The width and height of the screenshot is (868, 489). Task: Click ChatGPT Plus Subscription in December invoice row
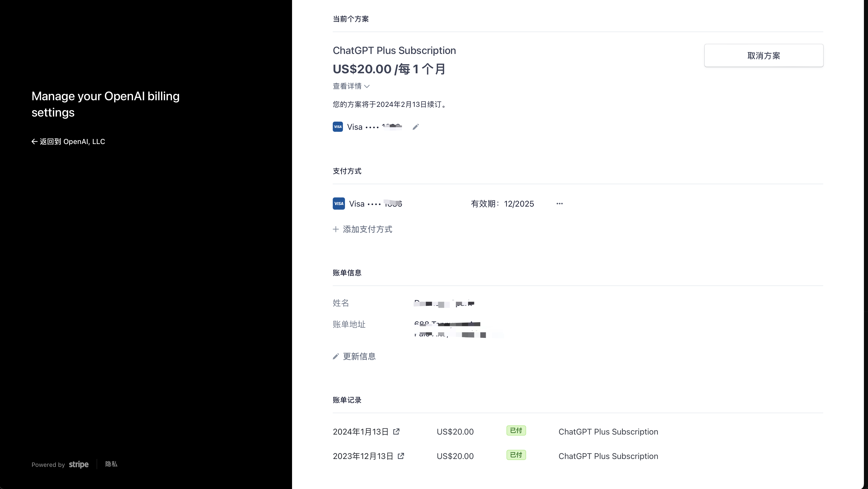608,456
